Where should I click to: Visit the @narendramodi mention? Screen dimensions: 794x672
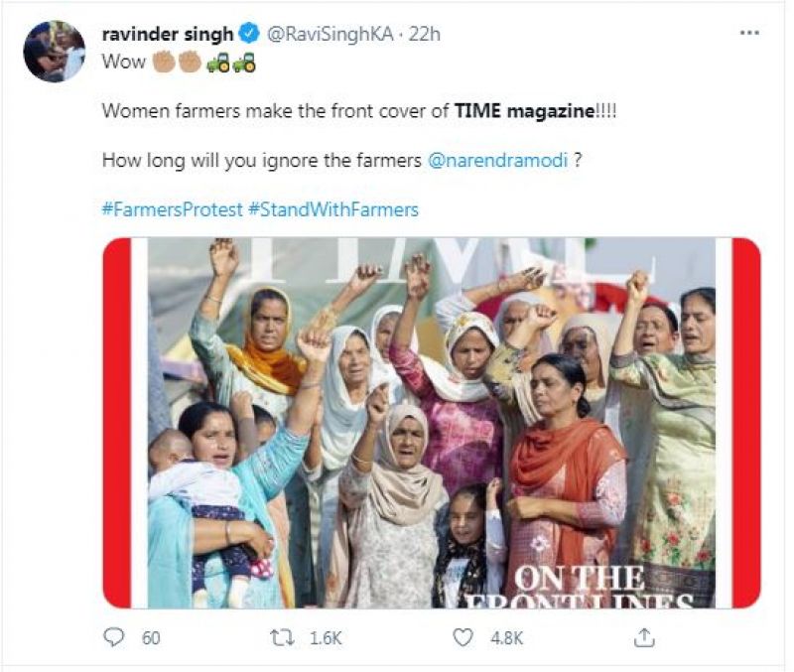(x=497, y=161)
